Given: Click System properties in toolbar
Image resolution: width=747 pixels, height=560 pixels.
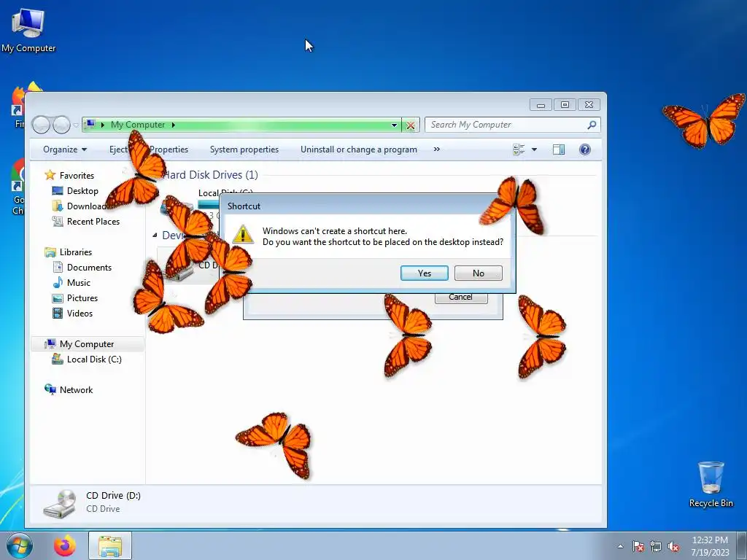Looking at the screenshot, I should [x=244, y=149].
